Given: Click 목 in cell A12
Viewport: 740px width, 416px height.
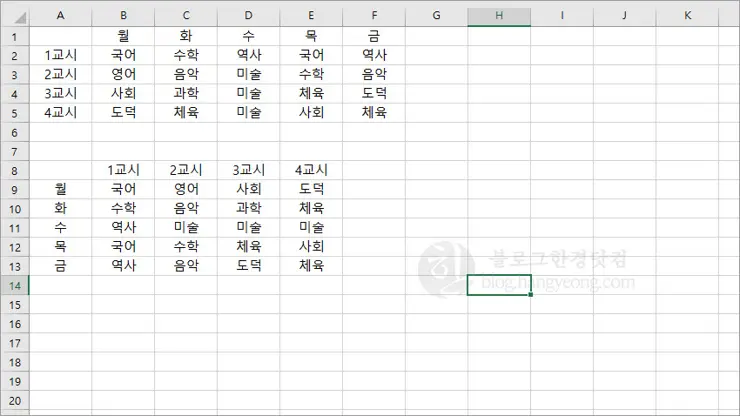Looking at the screenshot, I should (x=60, y=246).
